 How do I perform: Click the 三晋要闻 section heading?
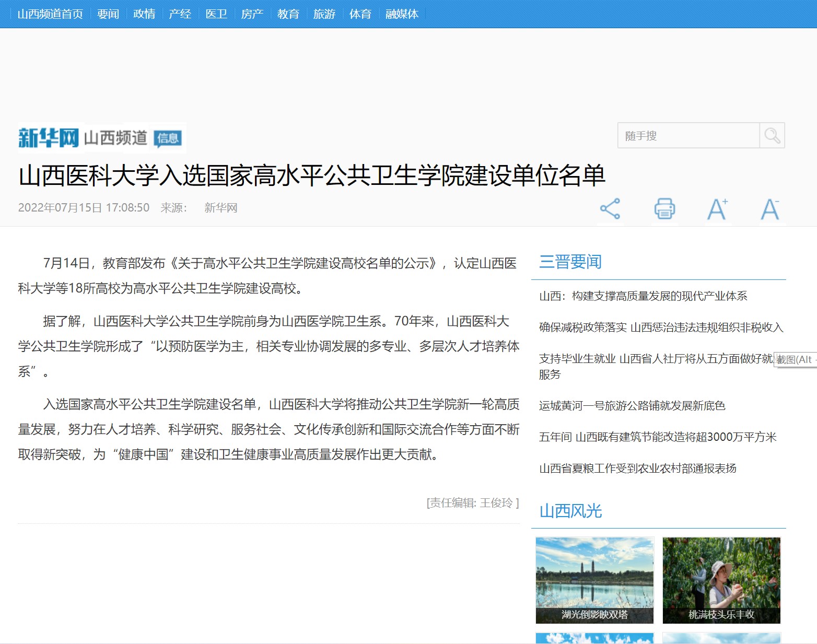[x=570, y=262]
